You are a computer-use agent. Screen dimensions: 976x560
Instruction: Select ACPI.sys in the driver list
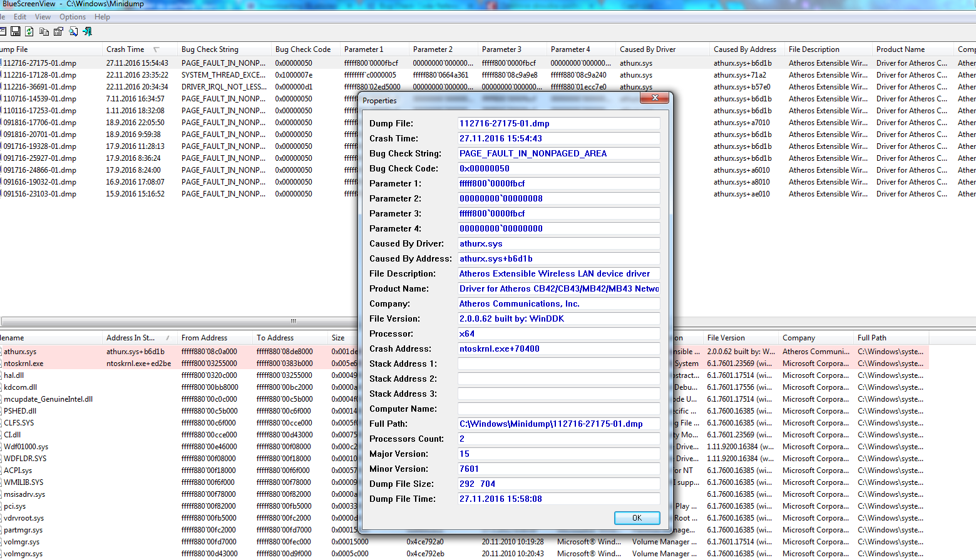18,471
